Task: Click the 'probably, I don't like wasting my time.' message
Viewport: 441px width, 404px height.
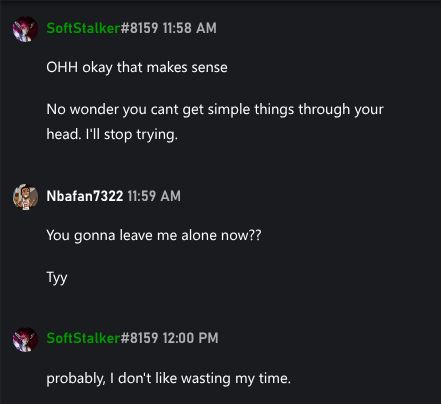Action: [169, 379]
